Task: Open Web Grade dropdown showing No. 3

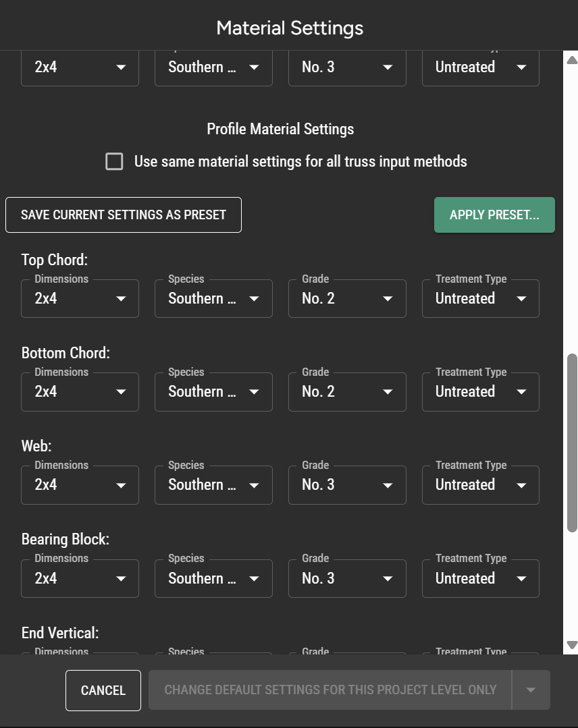Action: click(x=347, y=485)
